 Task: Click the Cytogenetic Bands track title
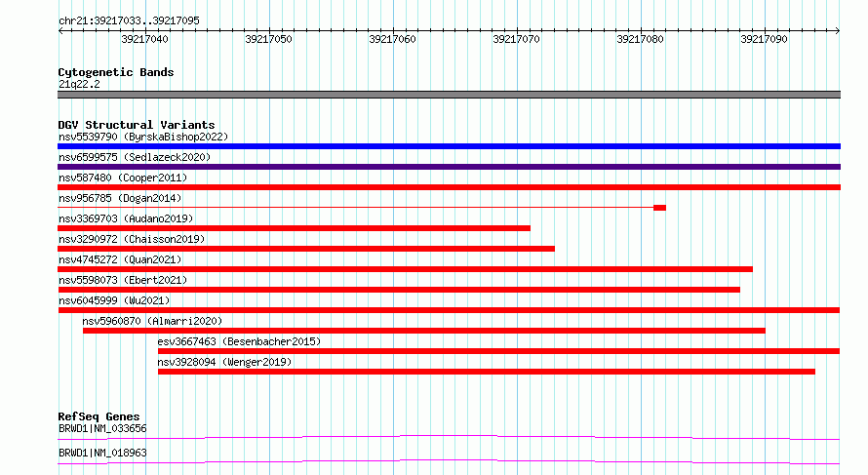116,72
